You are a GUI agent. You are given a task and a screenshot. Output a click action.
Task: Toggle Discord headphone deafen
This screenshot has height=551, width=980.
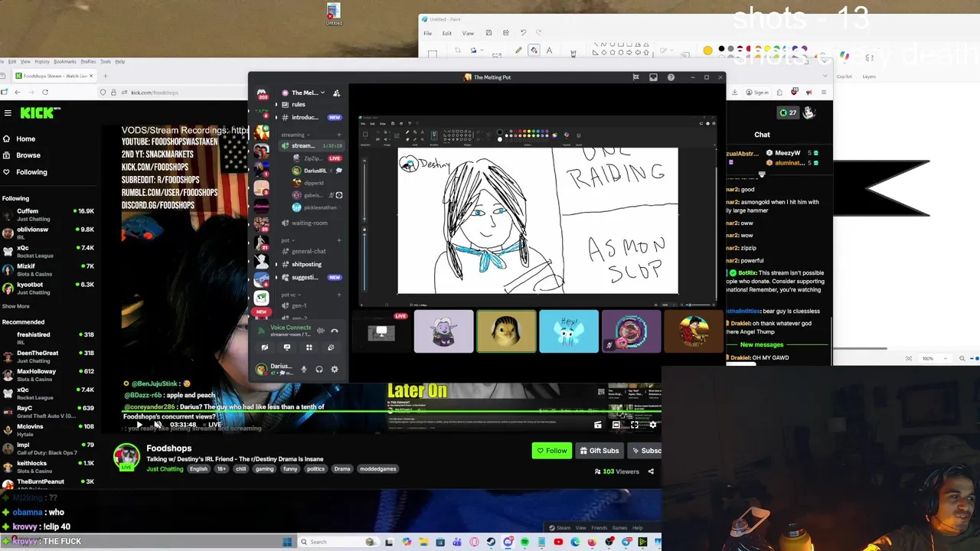319,370
